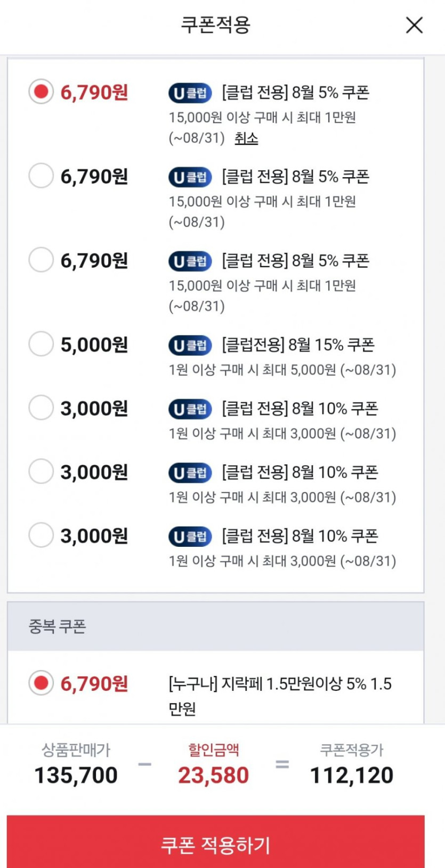Image resolution: width=445 pixels, height=868 pixels.
Task: Click the 중복 쿠폰 section header
Action: [57, 626]
